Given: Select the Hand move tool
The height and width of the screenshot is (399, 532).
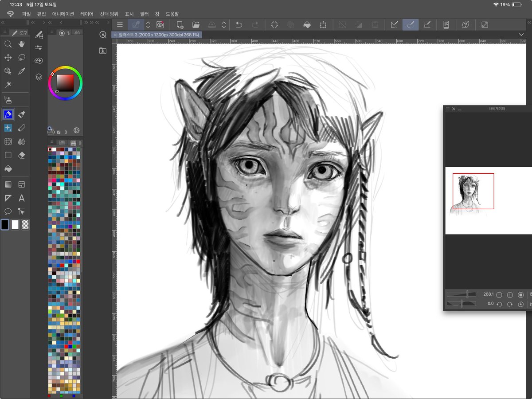Looking at the screenshot, I should tap(22, 44).
